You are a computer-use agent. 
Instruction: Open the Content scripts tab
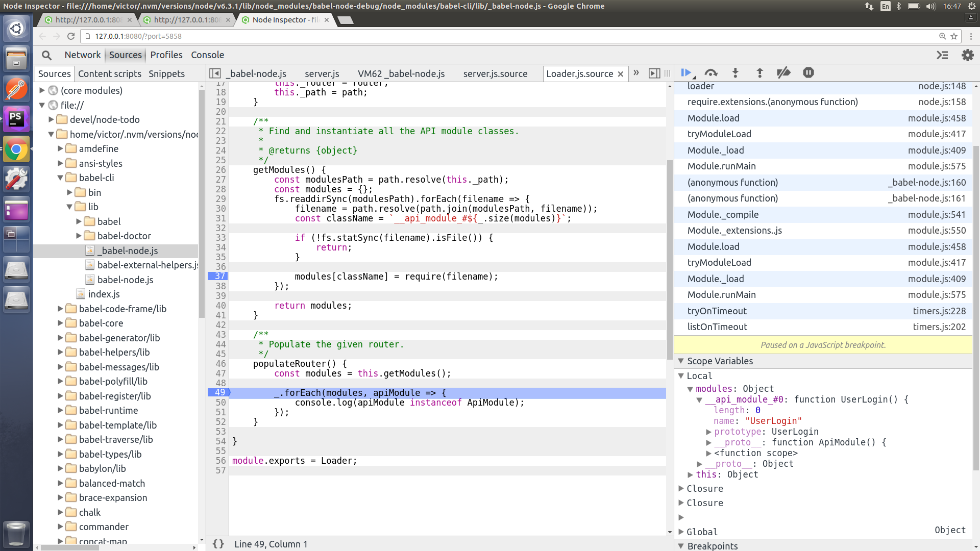click(x=110, y=73)
